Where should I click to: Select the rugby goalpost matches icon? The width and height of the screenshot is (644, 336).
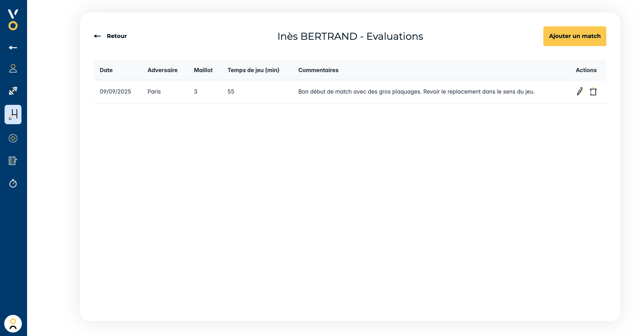pyautogui.click(x=13, y=114)
